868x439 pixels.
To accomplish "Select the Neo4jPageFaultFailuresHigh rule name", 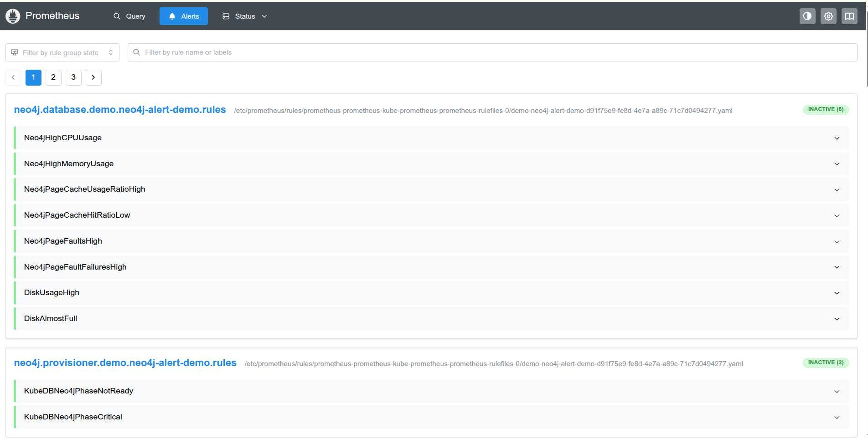I will [75, 267].
